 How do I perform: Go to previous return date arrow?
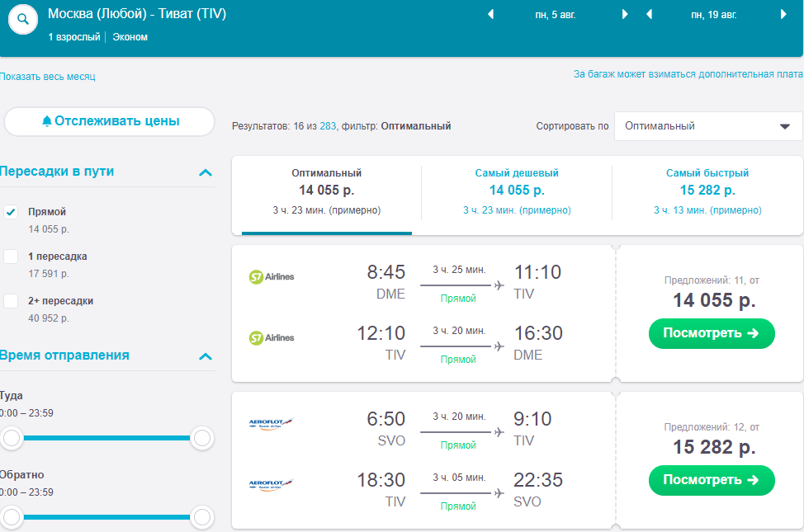650,14
